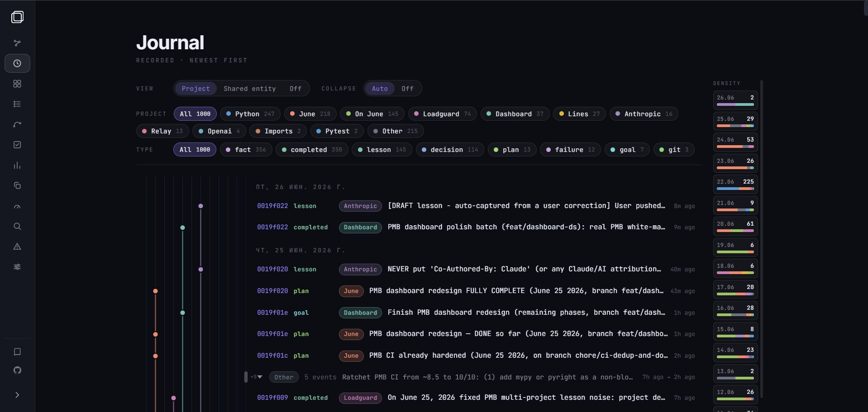Filter by lesson type chip

[x=382, y=150]
